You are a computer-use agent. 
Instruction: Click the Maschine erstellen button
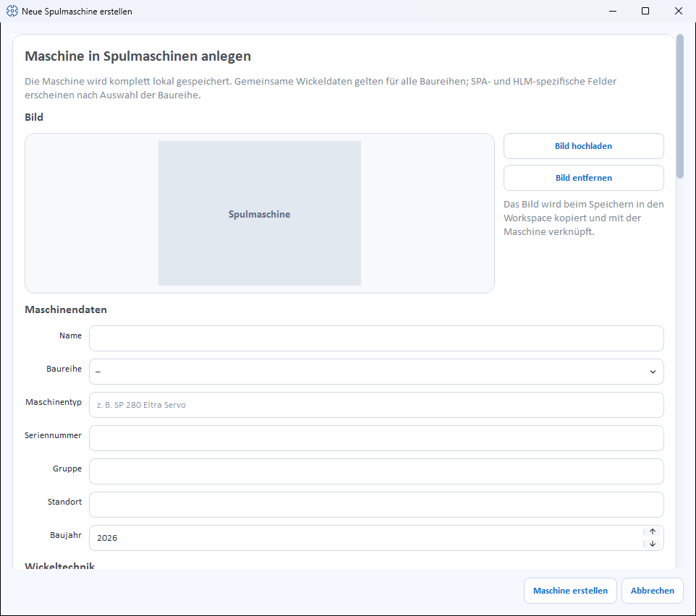tap(570, 591)
